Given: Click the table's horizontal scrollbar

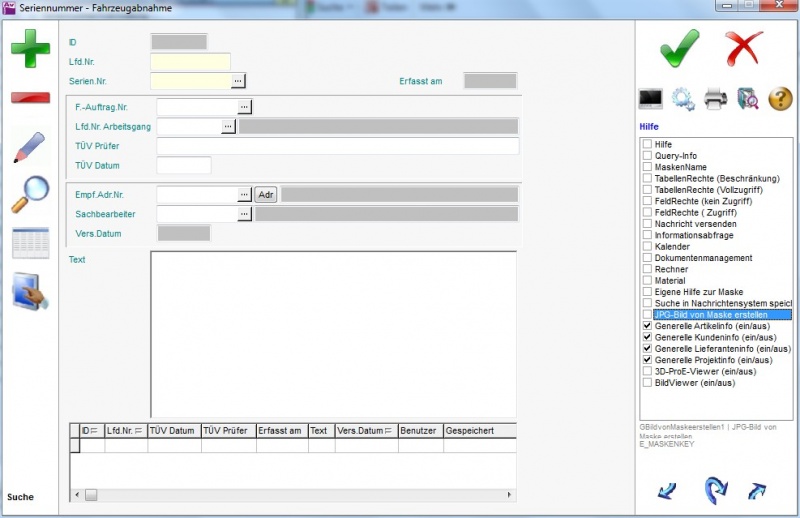Looking at the screenshot, I should (300, 494).
